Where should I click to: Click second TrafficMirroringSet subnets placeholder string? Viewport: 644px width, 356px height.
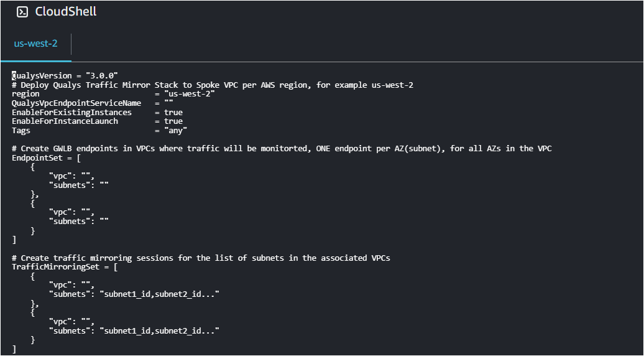tap(159, 330)
